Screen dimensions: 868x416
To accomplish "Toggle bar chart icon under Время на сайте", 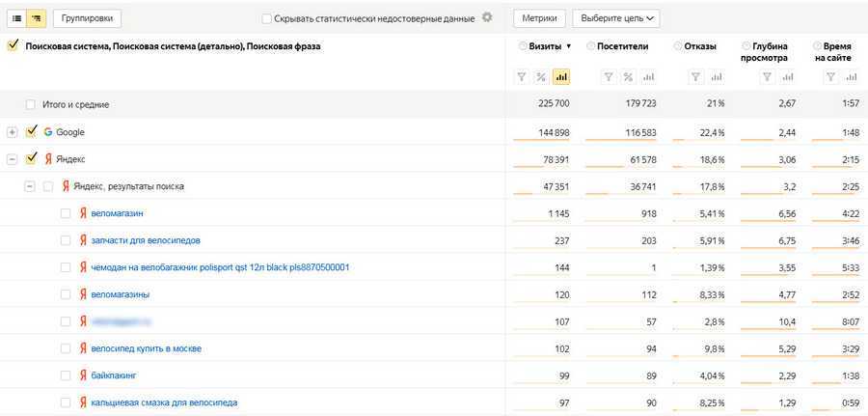I will point(852,77).
